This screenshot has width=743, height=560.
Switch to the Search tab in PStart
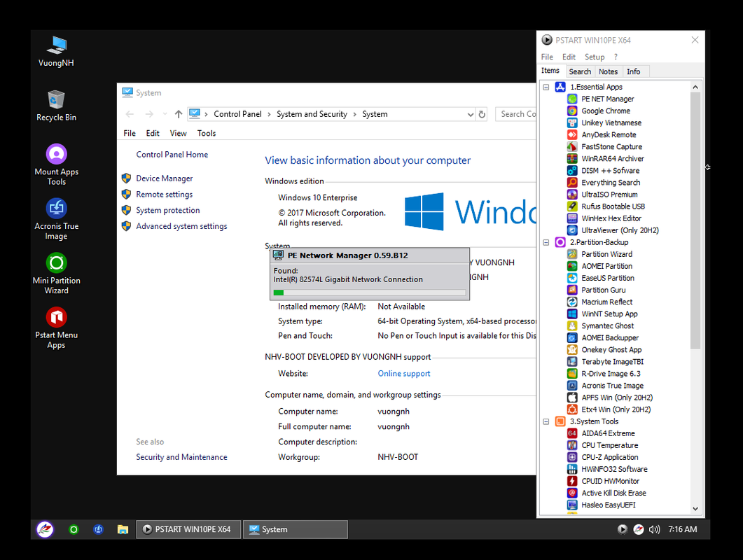click(x=580, y=71)
